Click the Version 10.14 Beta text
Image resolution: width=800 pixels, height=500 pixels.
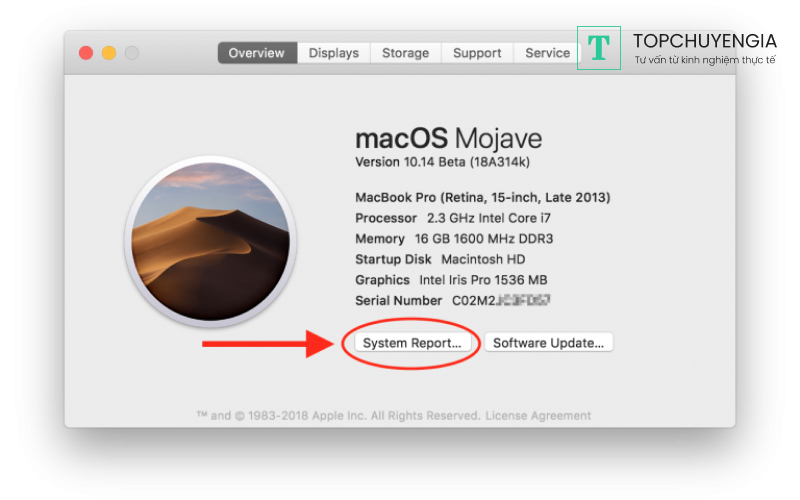[442, 162]
